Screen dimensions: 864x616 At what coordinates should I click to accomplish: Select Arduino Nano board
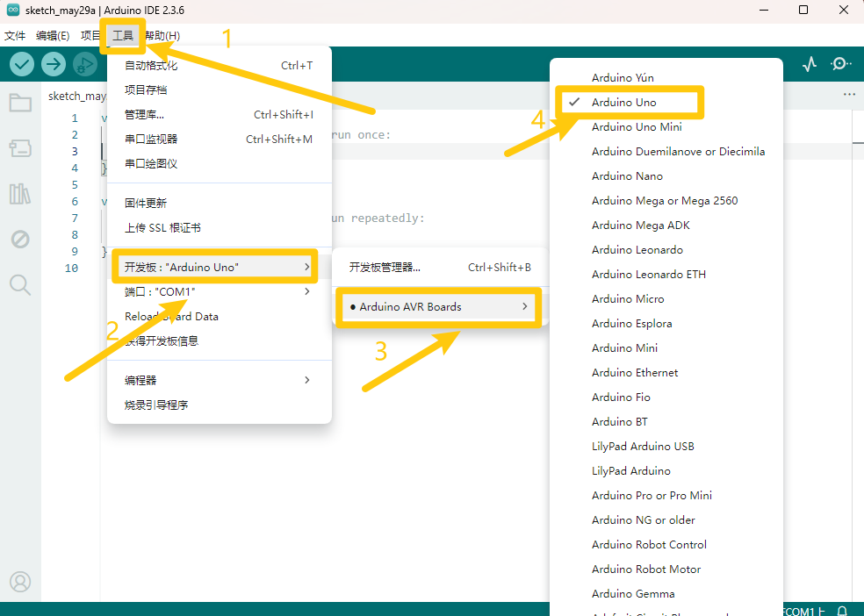[x=666, y=176]
